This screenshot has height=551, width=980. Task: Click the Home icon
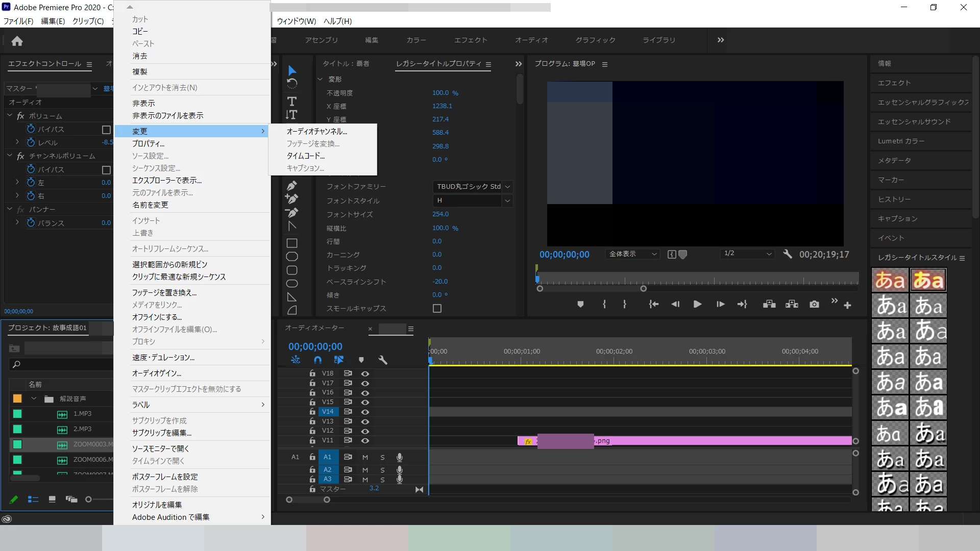(x=17, y=41)
